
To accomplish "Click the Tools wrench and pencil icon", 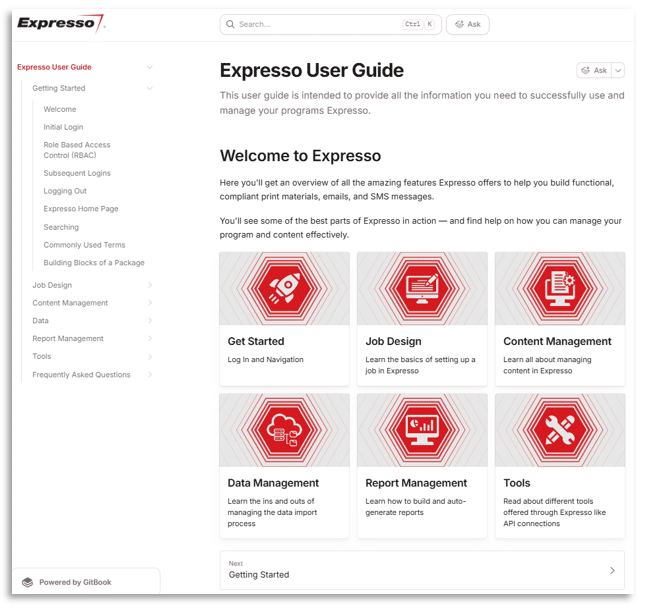I will click(x=559, y=430).
